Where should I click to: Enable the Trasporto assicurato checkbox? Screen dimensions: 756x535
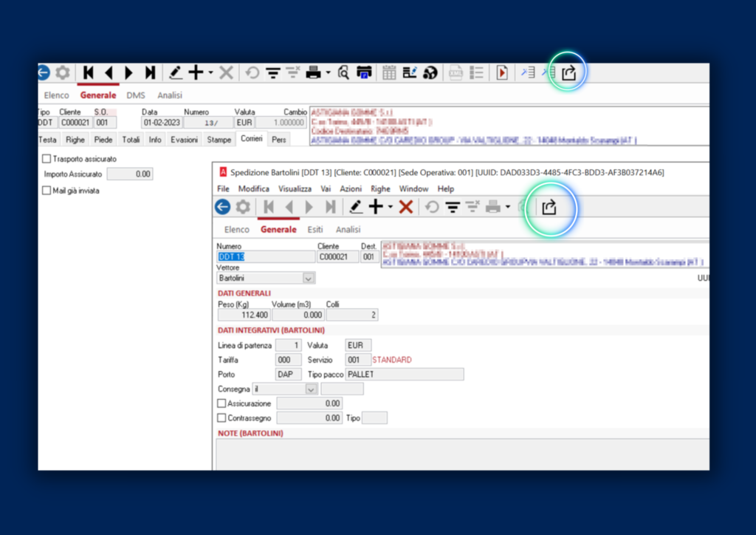[x=47, y=159]
